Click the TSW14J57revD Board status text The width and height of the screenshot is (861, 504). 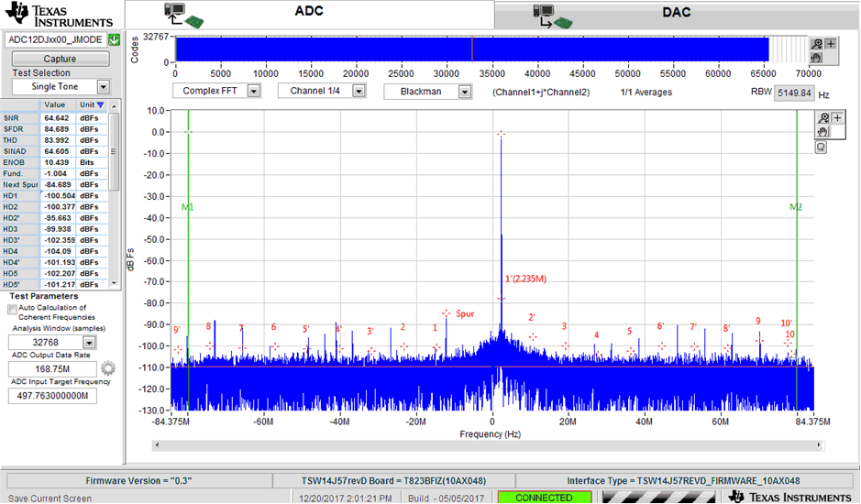[x=393, y=481]
